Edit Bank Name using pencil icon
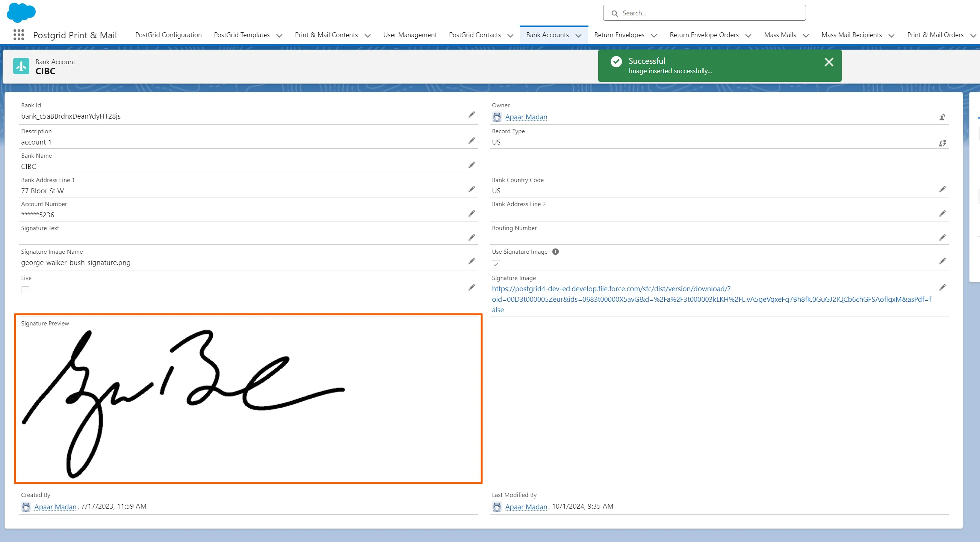 (471, 165)
